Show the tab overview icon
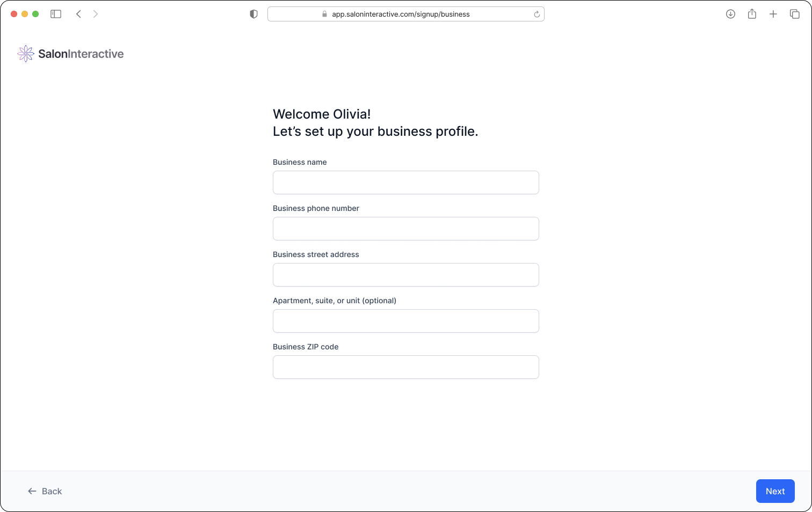Viewport: 812px width, 512px height. 795,14
